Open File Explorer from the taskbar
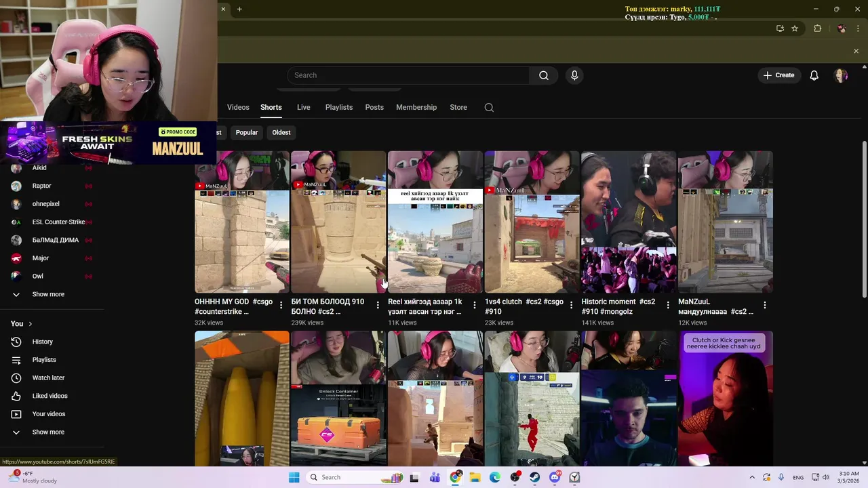This screenshot has width=868, height=488. (x=475, y=477)
